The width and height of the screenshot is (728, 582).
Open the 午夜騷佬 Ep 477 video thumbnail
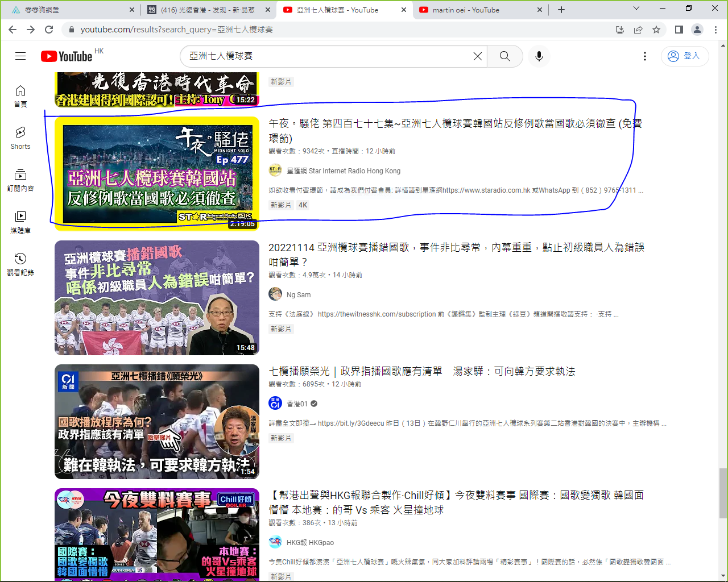click(x=157, y=173)
